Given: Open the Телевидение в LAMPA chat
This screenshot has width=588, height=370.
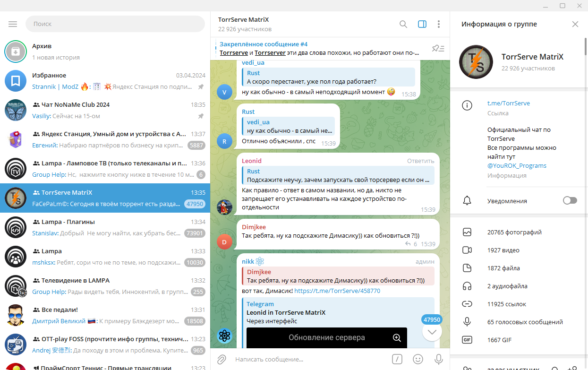Looking at the screenshot, I should [105, 286].
